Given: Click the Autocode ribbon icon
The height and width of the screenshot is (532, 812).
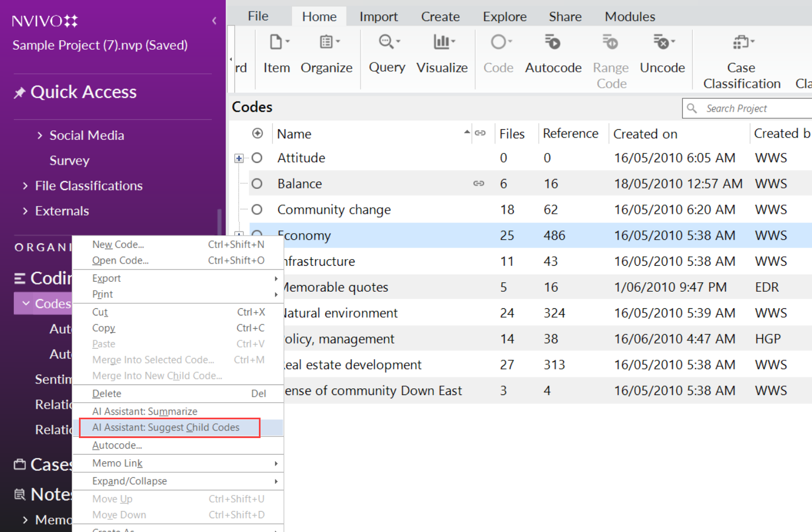Looking at the screenshot, I should pos(553,42).
